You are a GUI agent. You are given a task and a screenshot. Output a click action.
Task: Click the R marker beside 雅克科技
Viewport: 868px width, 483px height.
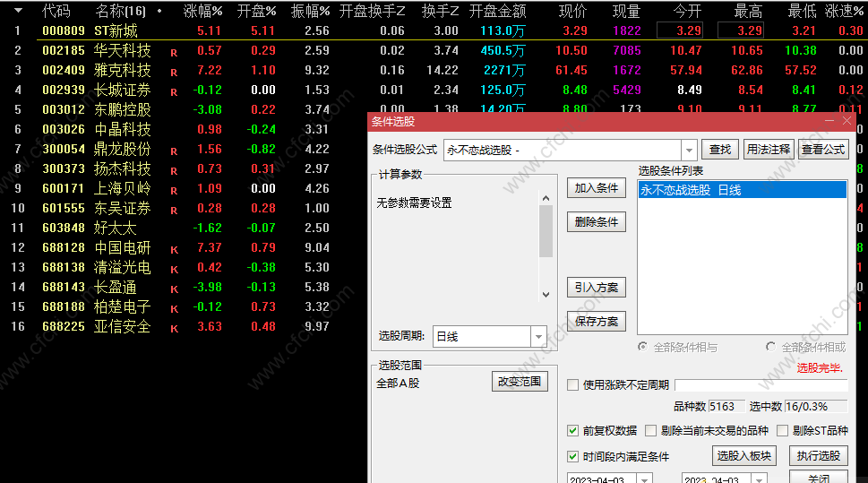pos(174,73)
